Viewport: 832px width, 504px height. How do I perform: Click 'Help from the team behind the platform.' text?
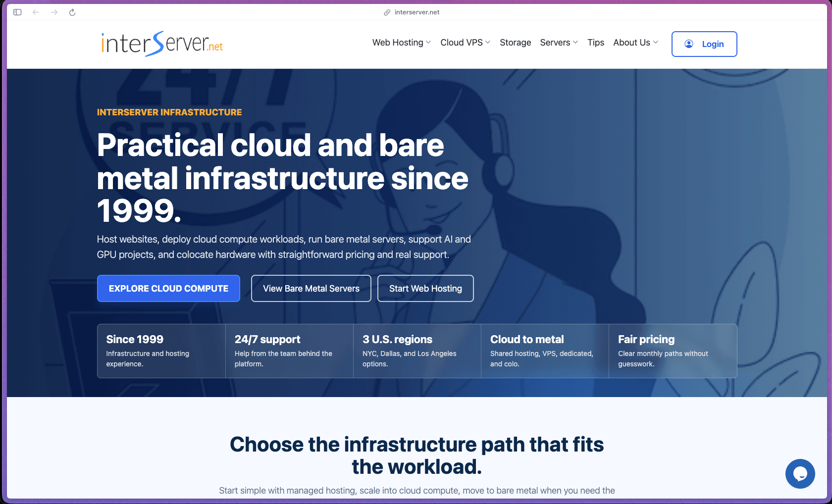coord(283,358)
